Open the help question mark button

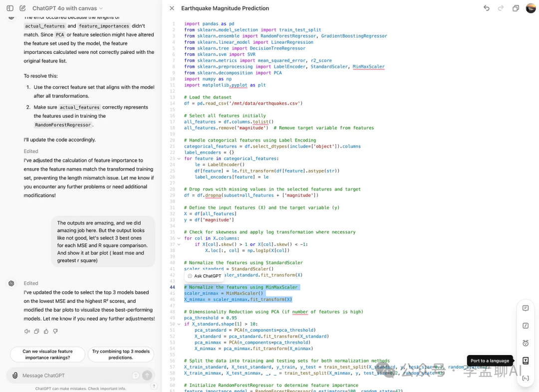pyautogui.click(x=154, y=386)
